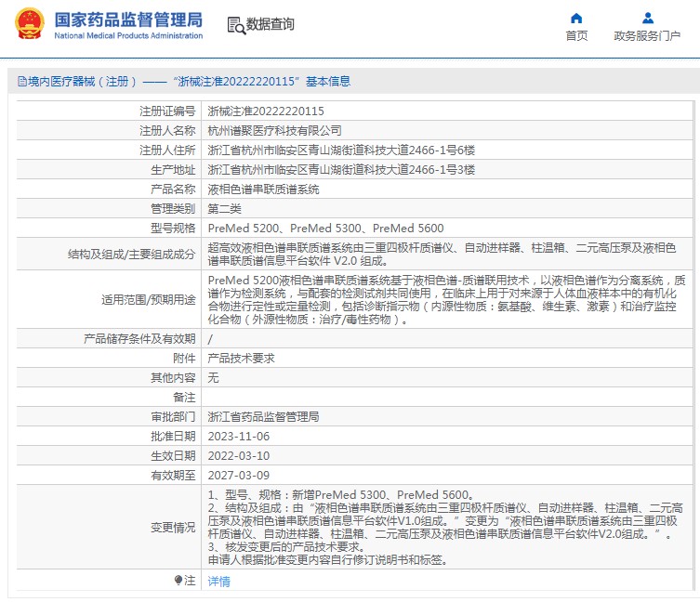Image resolution: width=700 pixels, height=602 pixels.
Task: Click management class 第二类
Action: [x=225, y=209]
